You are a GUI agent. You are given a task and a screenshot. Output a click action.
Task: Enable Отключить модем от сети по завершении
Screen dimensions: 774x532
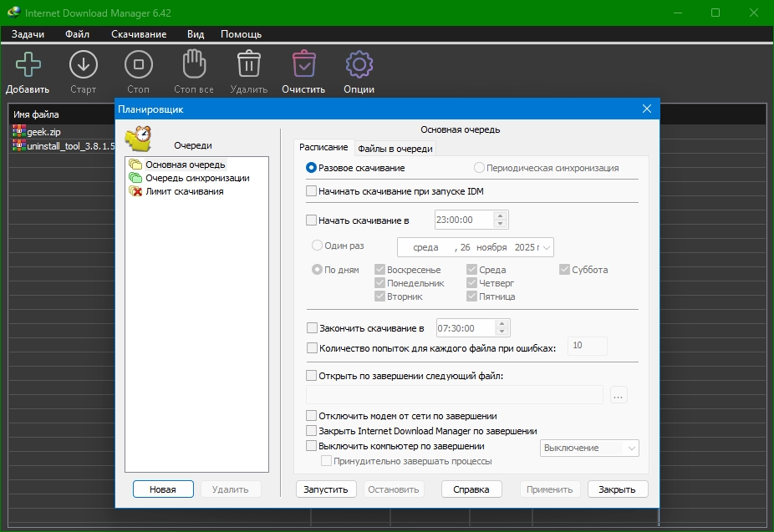click(x=311, y=416)
